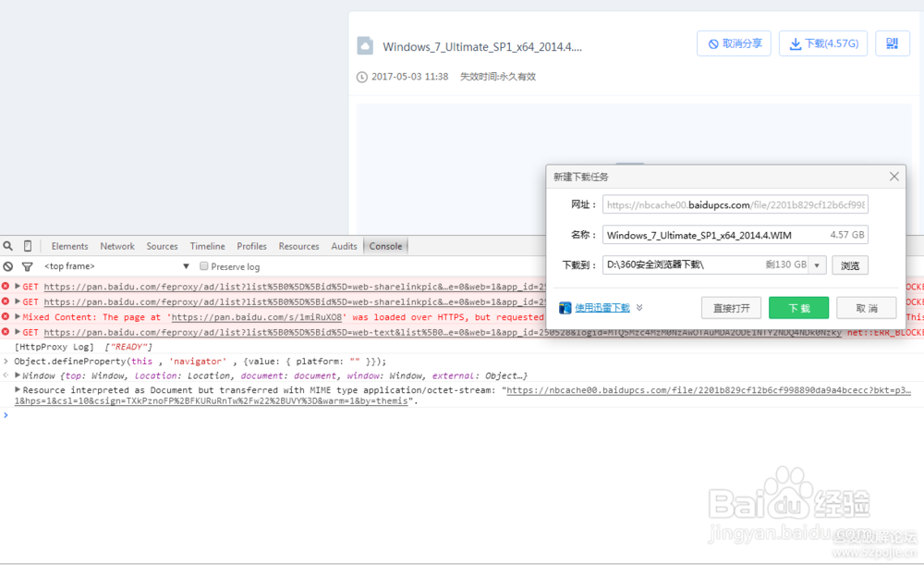Open the top frame context dropdown

[116, 266]
